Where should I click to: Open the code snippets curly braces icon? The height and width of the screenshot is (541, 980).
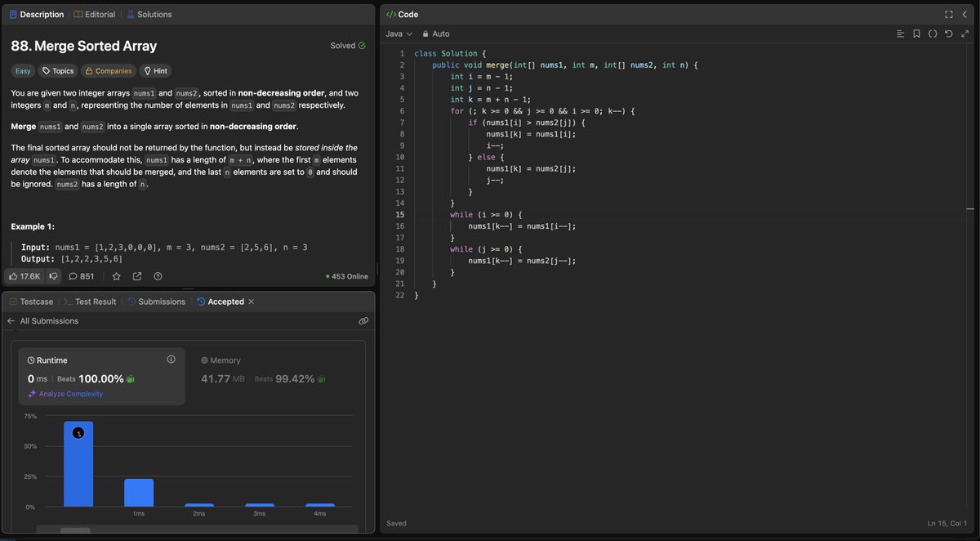[x=933, y=34]
